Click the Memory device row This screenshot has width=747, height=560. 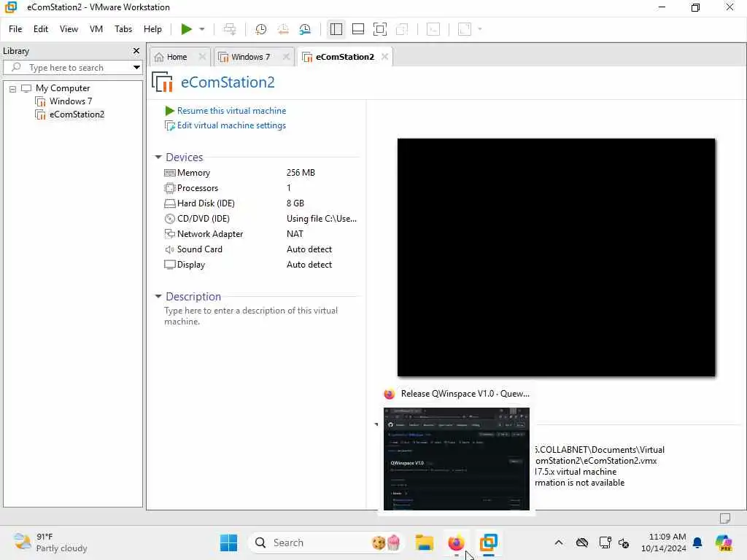tap(260, 173)
